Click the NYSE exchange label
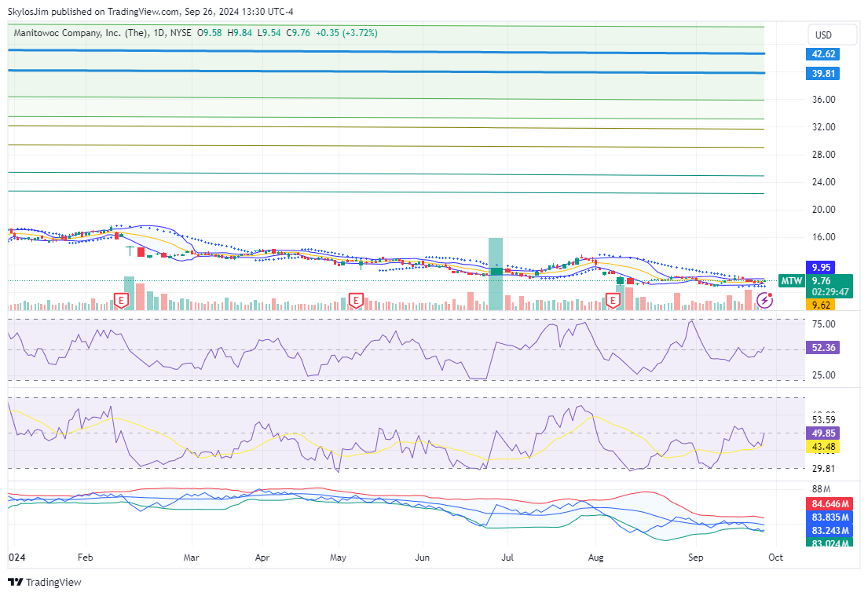Image resolution: width=868 pixels, height=596 pixels. pos(181,33)
